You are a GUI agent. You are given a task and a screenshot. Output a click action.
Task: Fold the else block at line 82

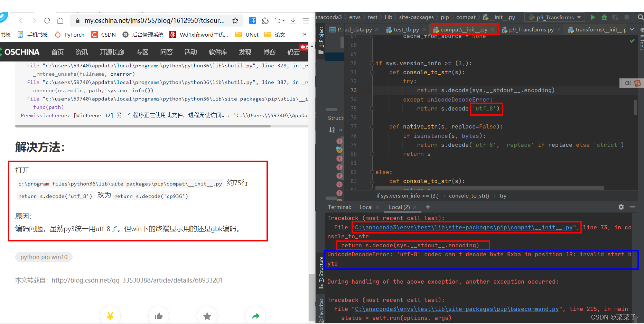point(372,172)
